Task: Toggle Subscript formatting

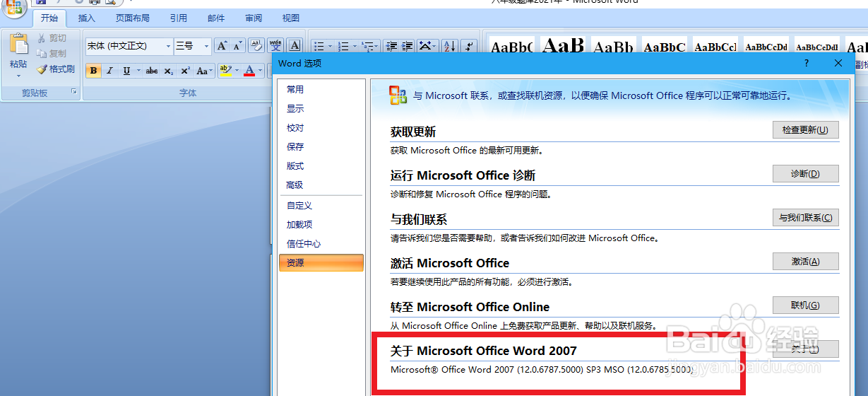Action: (168, 71)
